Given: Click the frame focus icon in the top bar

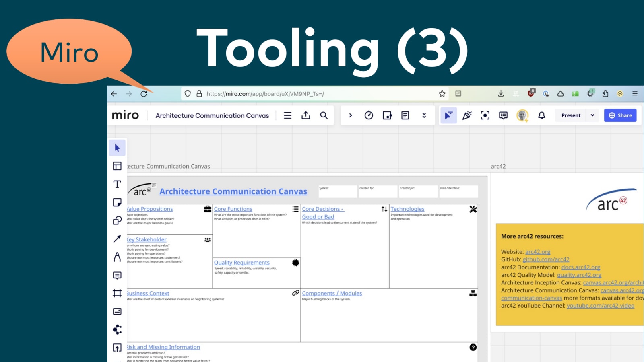Looking at the screenshot, I should click(x=485, y=115).
